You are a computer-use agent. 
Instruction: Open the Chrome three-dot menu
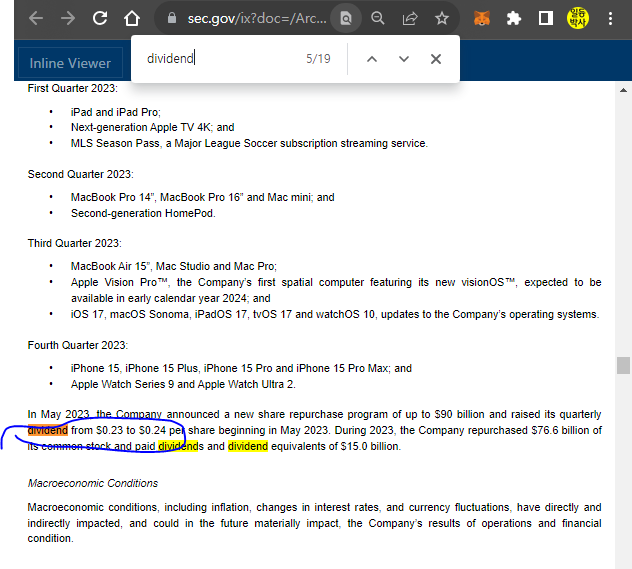(x=610, y=18)
